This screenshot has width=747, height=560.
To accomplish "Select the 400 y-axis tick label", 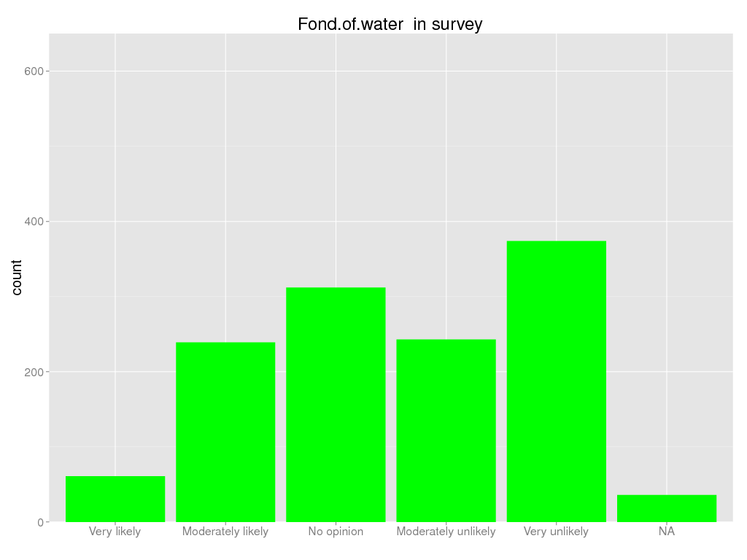I will point(35,221).
